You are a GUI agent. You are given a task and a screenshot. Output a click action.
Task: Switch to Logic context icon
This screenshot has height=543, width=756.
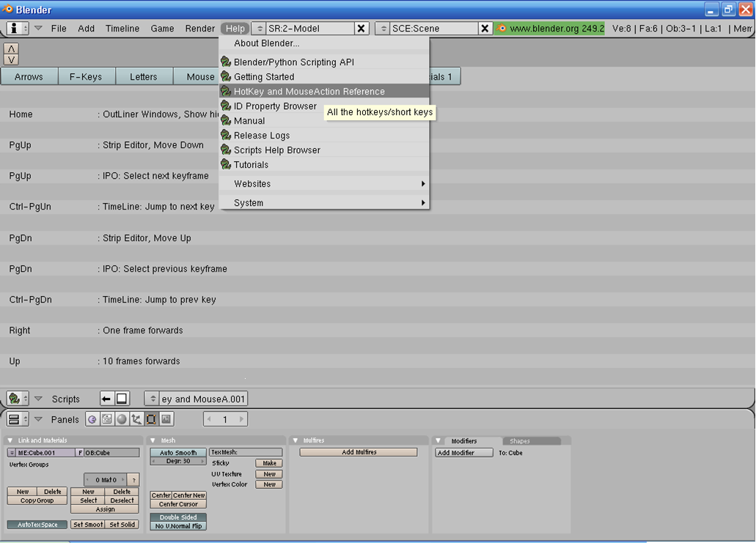(x=92, y=419)
